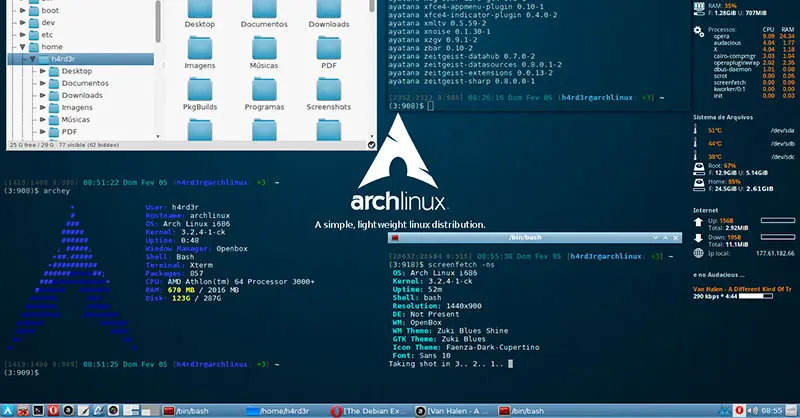Screen dimensions: 800x418
Task: Click the tree scrollbar down arrow
Action: click(x=158, y=136)
